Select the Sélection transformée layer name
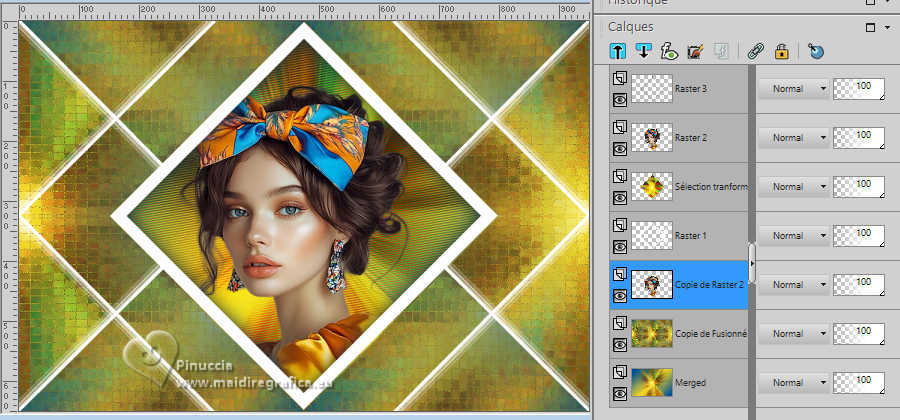900x420 pixels. pos(712,187)
